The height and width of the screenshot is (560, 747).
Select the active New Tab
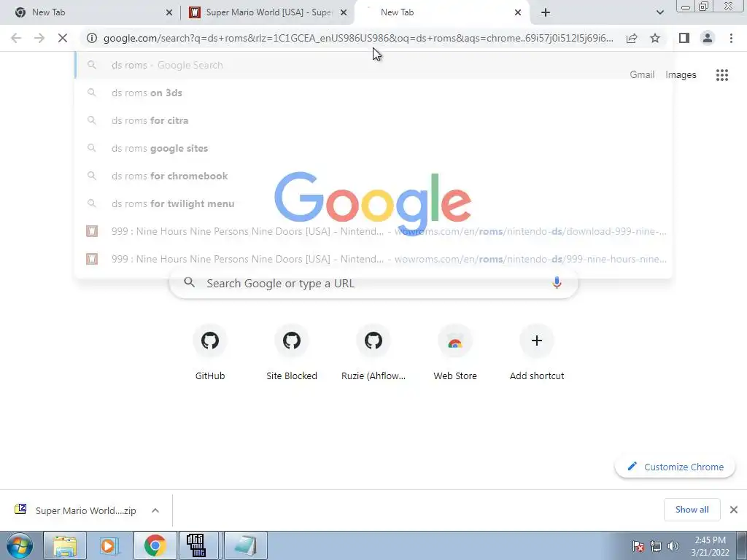[x=441, y=12]
